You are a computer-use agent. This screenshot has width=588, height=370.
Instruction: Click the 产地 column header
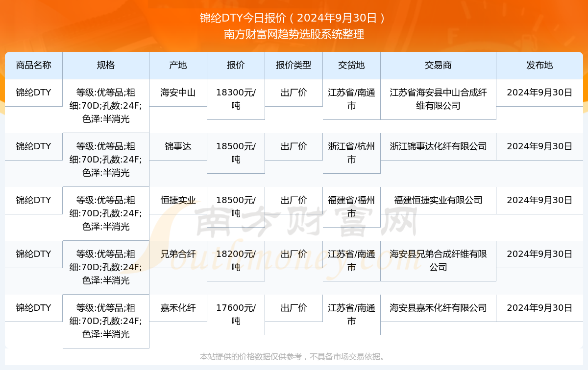[x=178, y=65]
